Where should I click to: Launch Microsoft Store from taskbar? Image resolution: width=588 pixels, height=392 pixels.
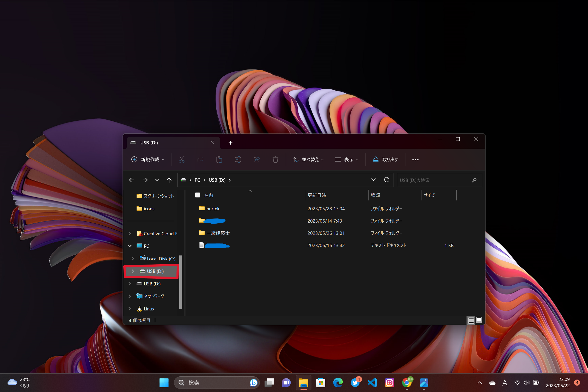(x=321, y=383)
